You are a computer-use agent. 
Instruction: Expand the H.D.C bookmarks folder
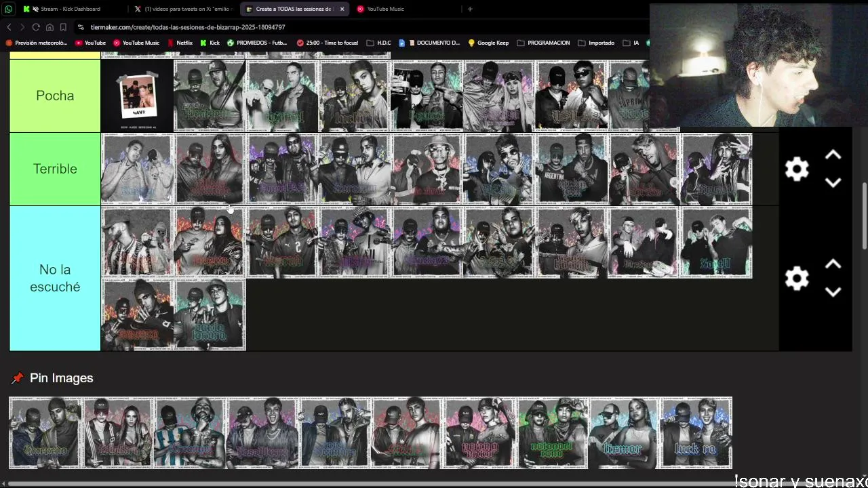pyautogui.click(x=378, y=43)
